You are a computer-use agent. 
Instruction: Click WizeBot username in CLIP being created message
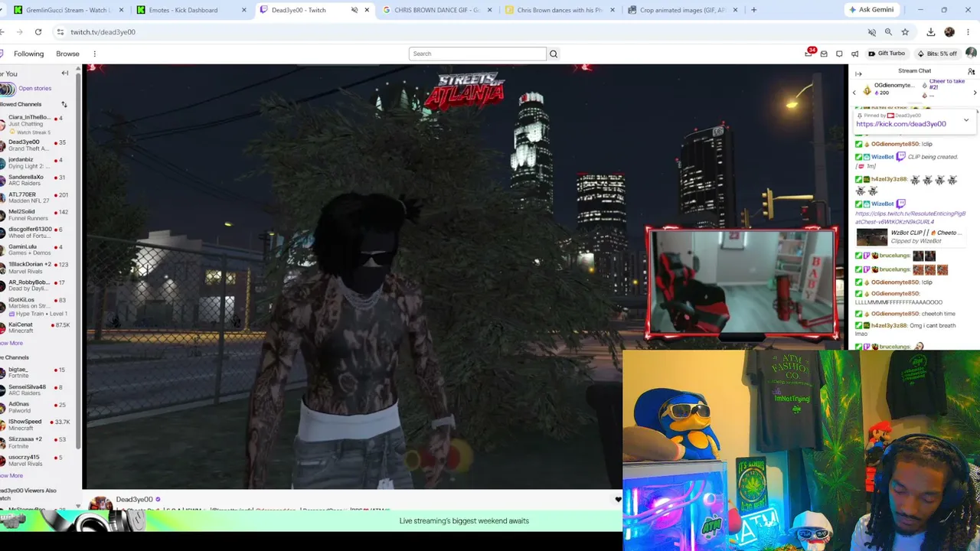tap(882, 157)
